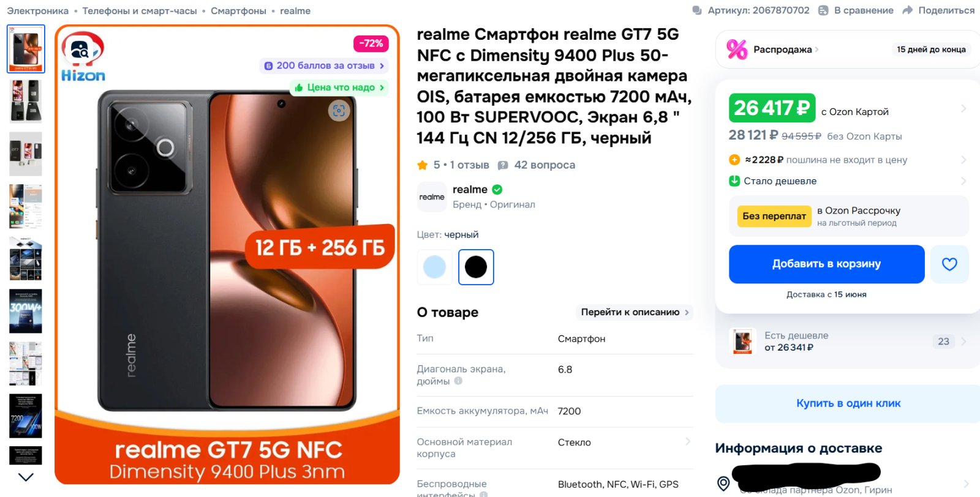Expand the Стало дешевле row chevron
The height and width of the screenshot is (497, 980).
[963, 181]
